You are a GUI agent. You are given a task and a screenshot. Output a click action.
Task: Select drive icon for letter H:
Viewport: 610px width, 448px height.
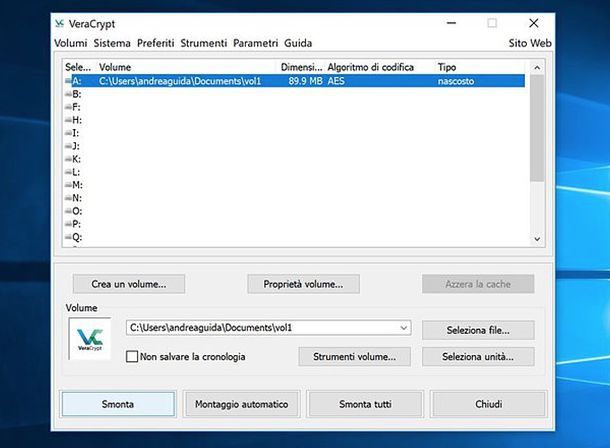[68, 120]
